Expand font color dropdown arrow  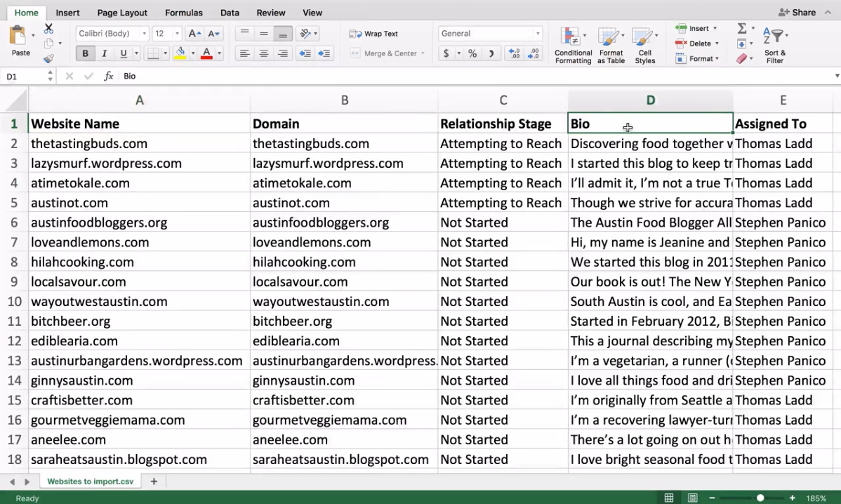(219, 53)
